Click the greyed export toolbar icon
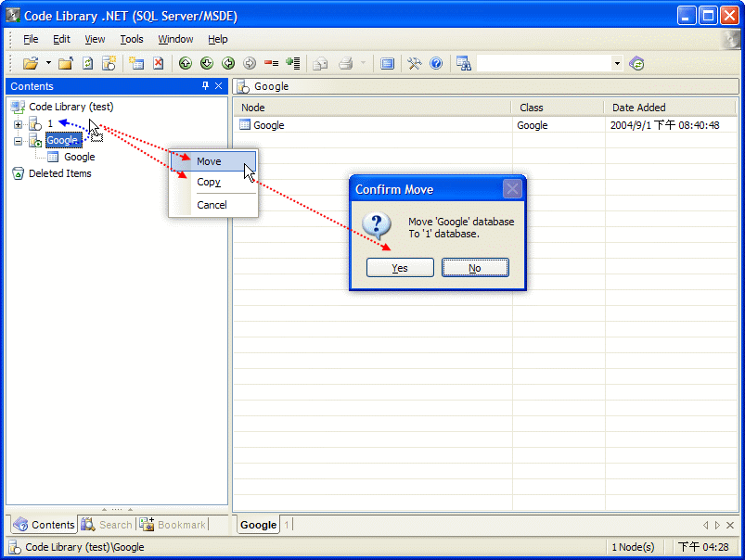This screenshot has width=745, height=560. pyautogui.click(x=321, y=63)
